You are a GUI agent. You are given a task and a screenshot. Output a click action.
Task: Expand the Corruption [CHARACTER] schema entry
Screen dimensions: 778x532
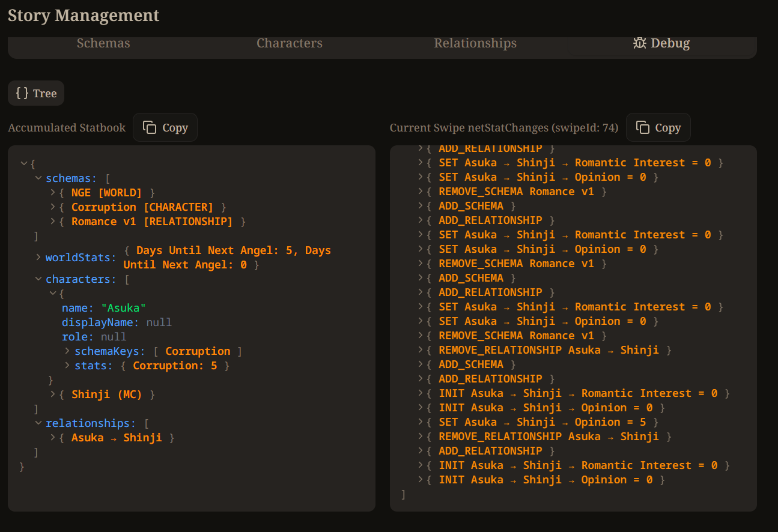pyautogui.click(x=54, y=207)
